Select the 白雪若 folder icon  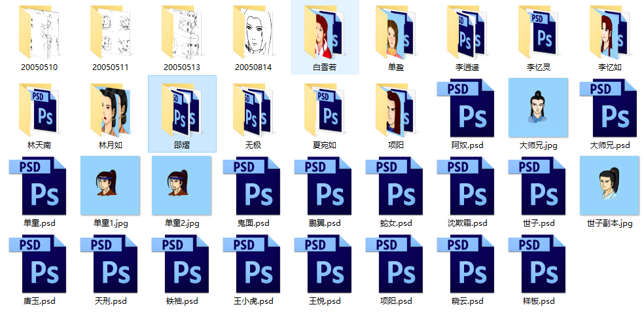325,32
